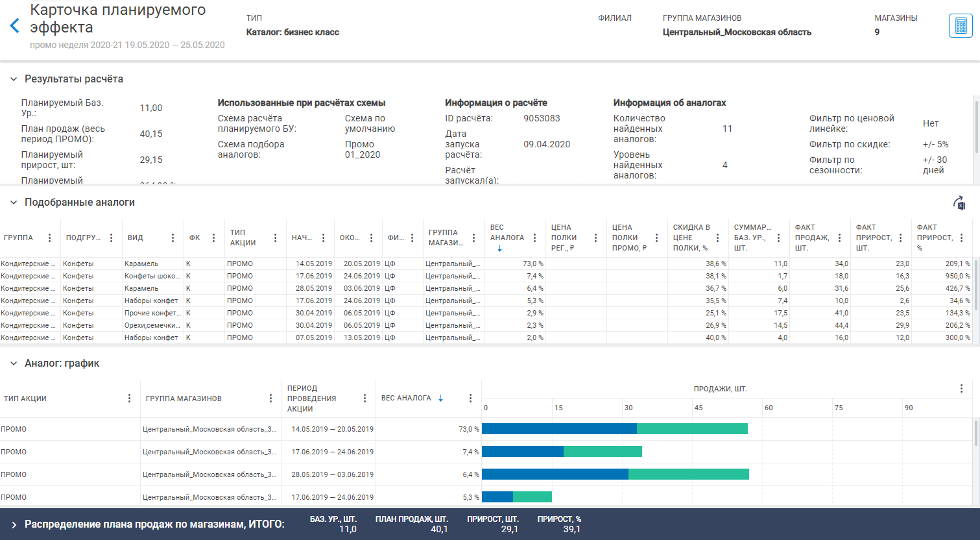Click analog selection scheme Промо 01_2020
Image resolution: width=980 pixels, height=540 pixels.
363,149
